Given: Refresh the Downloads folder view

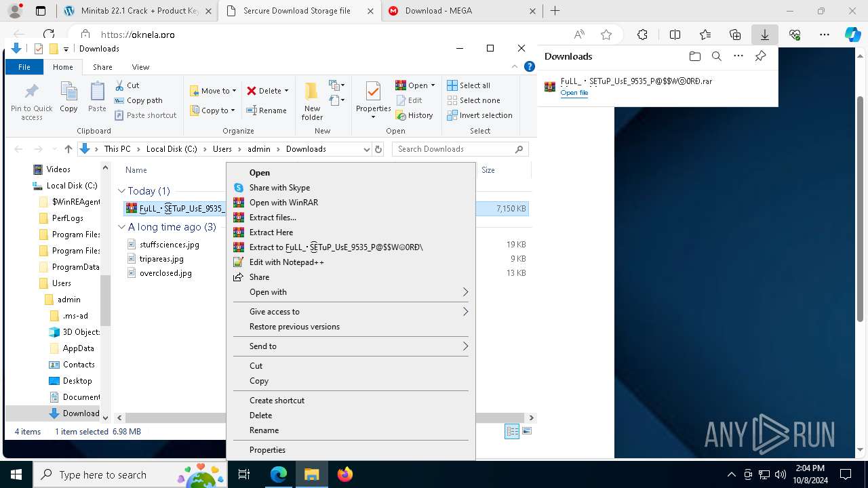Looking at the screenshot, I should 378,149.
